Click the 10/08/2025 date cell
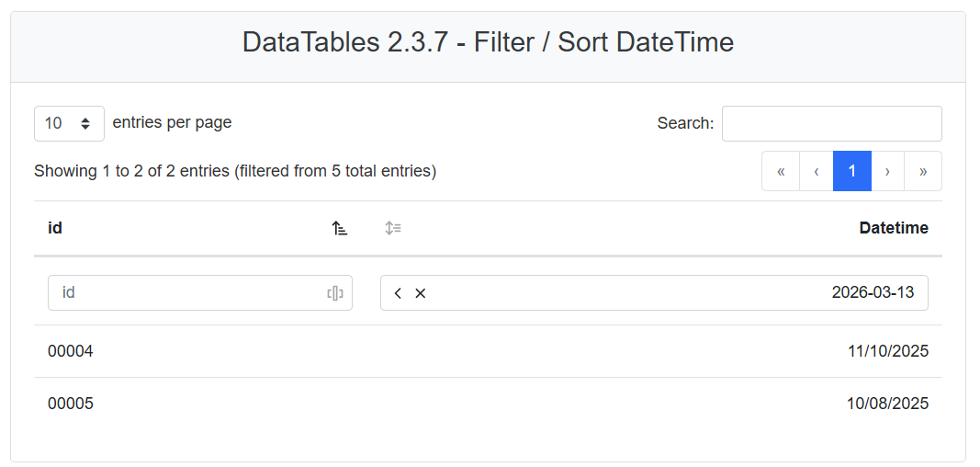This screenshot has width=980, height=467. click(887, 404)
